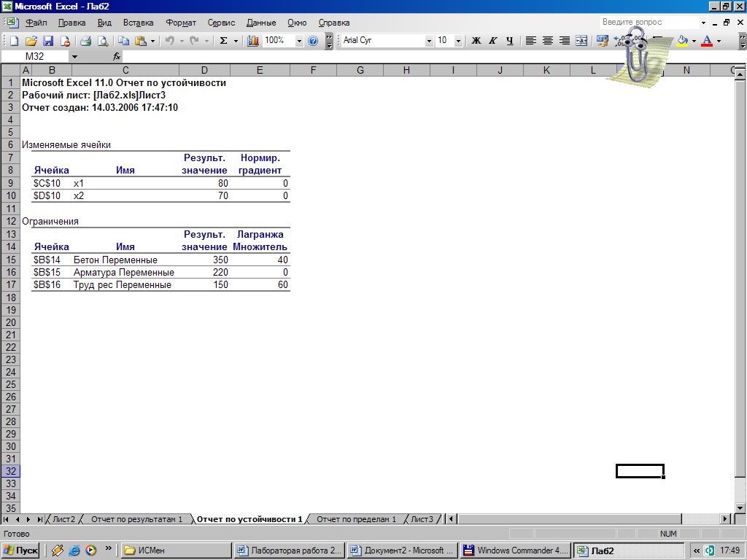Switch to Отчет по результатам 1 tab
The image size is (747, 560).
coord(136,519)
